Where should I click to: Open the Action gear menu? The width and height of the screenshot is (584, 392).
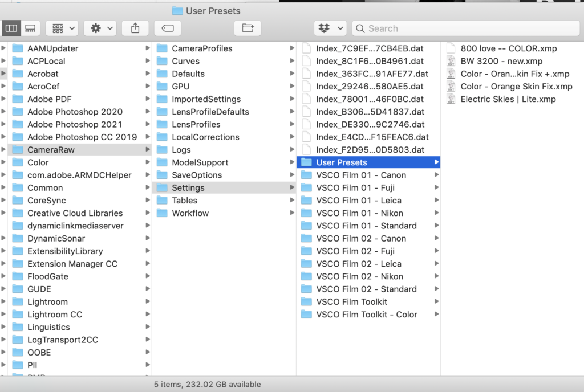pos(100,28)
